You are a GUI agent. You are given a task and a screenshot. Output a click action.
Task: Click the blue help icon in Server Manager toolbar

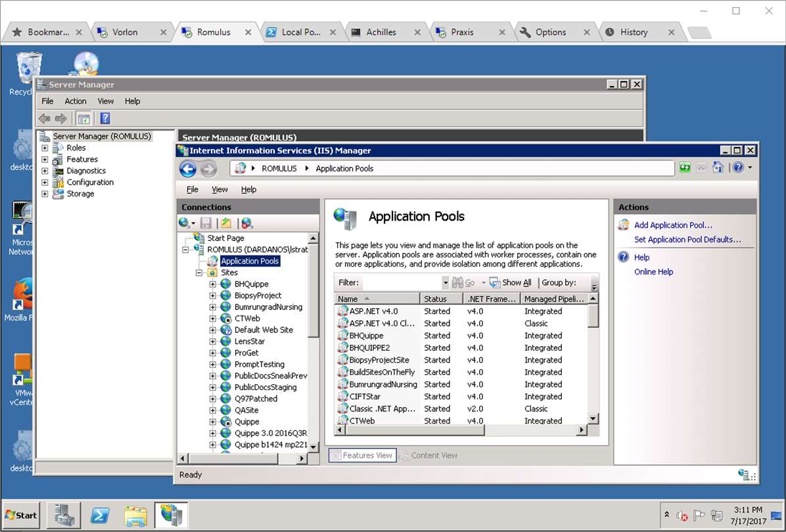click(x=104, y=118)
